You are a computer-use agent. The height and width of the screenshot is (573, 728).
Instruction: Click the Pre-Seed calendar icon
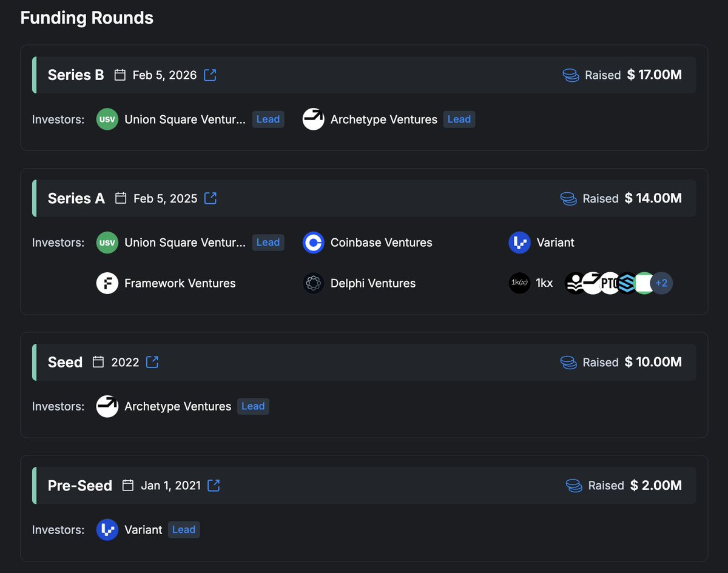tap(128, 485)
